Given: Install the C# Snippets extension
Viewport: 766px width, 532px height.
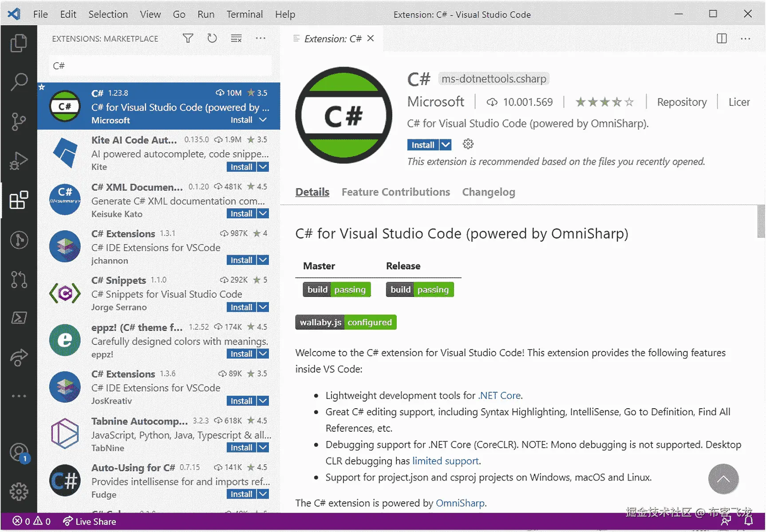Looking at the screenshot, I should (241, 307).
